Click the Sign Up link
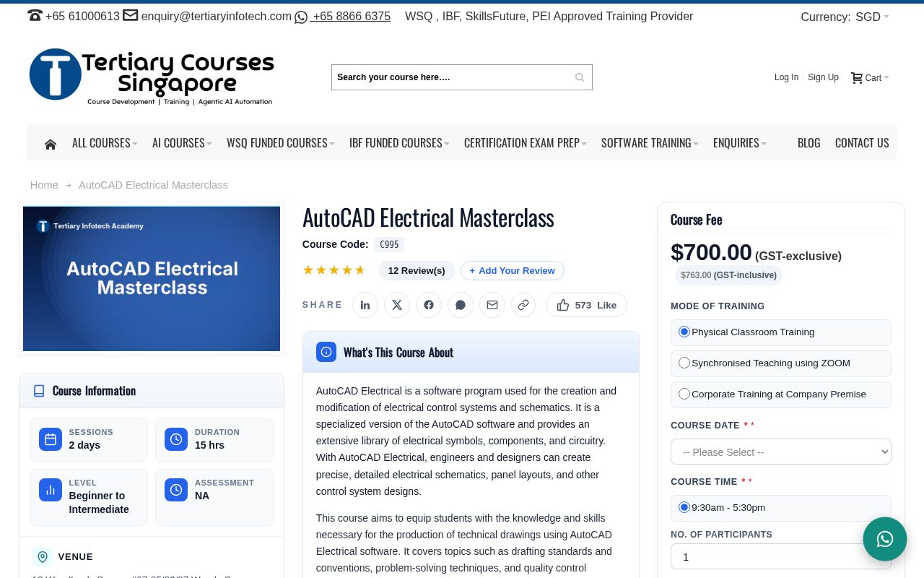 click(823, 77)
